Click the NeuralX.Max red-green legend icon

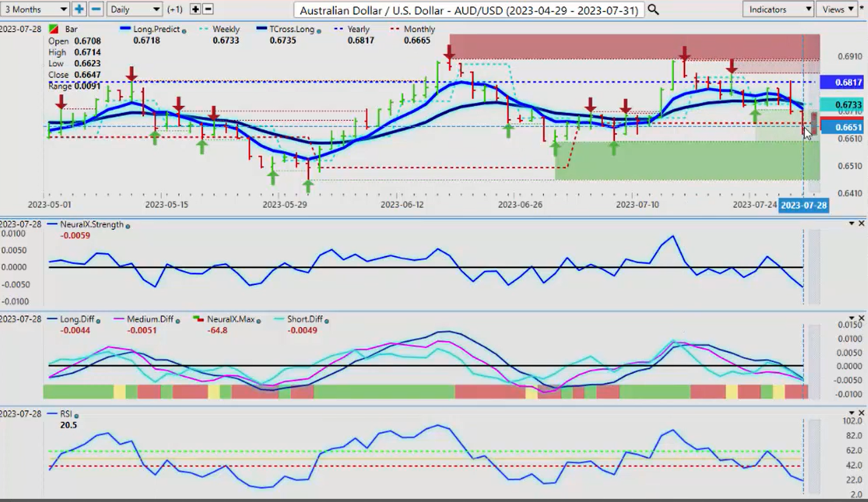198,319
